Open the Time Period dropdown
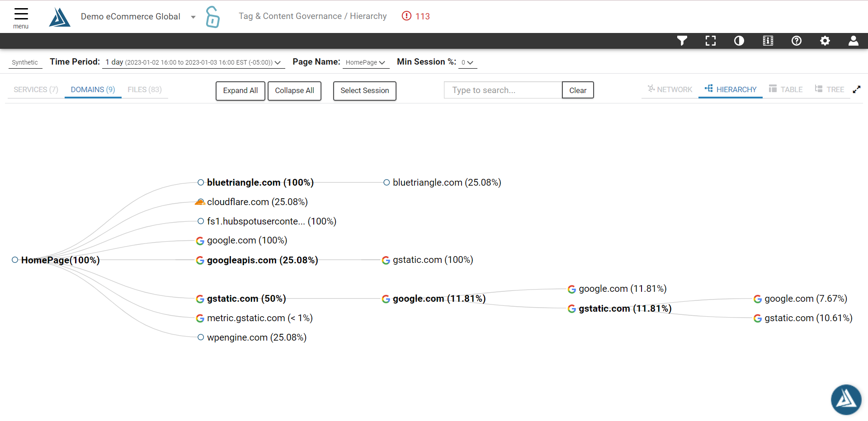 [x=193, y=62]
